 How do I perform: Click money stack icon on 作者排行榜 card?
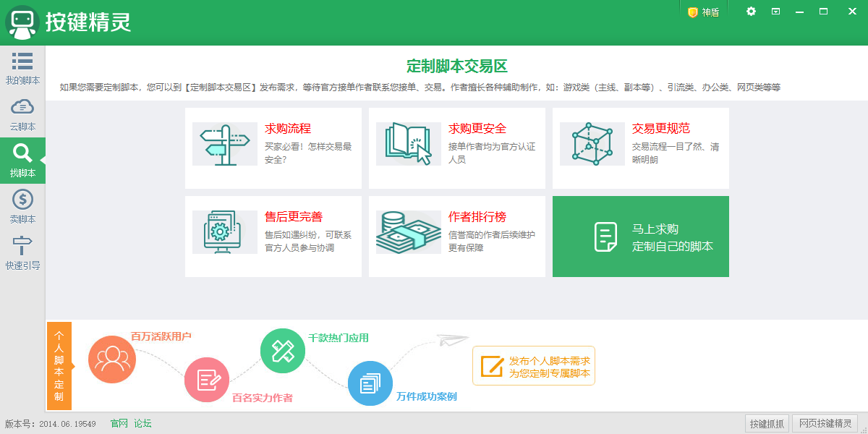409,232
